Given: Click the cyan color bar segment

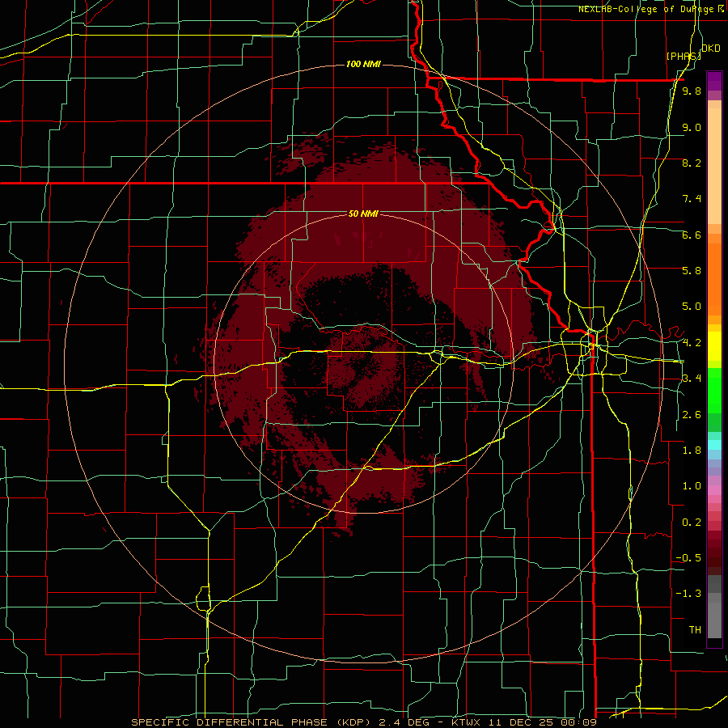Looking at the screenshot, I should click(714, 445).
